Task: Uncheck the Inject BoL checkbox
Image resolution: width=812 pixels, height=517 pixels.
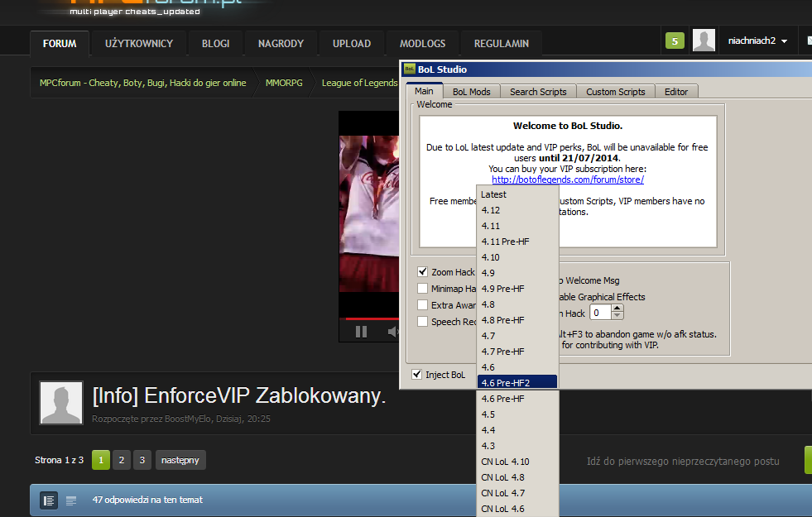Action: (x=417, y=374)
